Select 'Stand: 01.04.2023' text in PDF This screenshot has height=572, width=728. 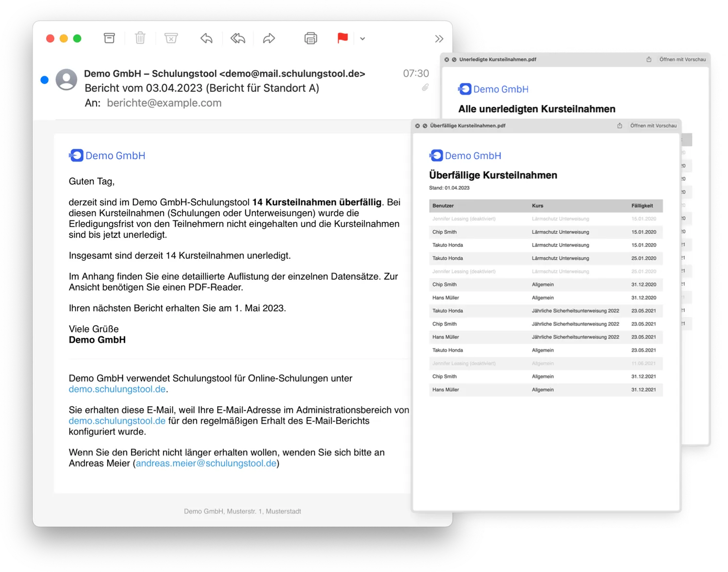(449, 188)
